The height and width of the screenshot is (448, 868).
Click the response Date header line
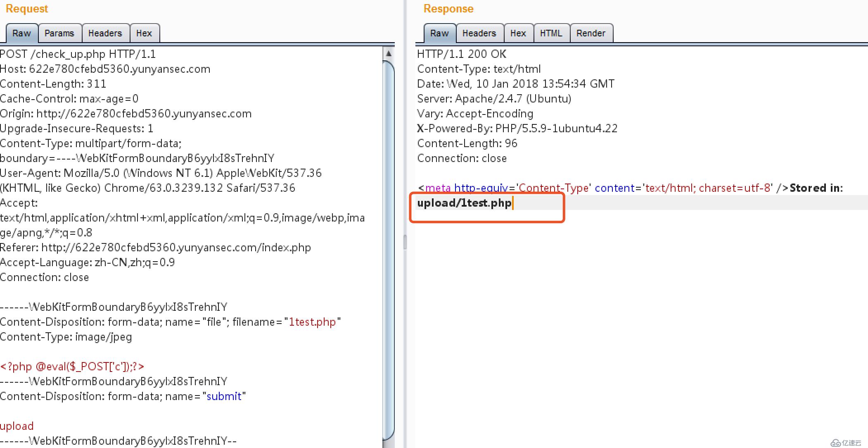[516, 84]
